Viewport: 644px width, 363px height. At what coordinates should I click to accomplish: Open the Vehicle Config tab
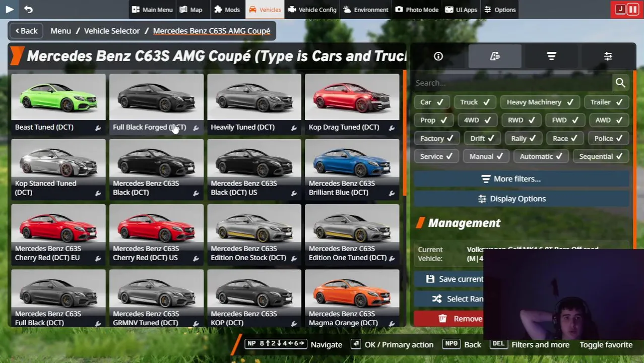click(x=312, y=10)
